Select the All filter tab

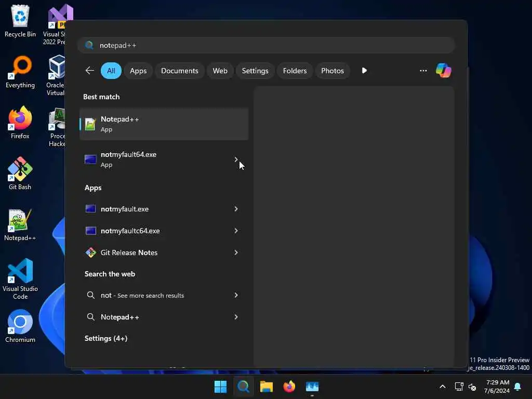(x=111, y=71)
